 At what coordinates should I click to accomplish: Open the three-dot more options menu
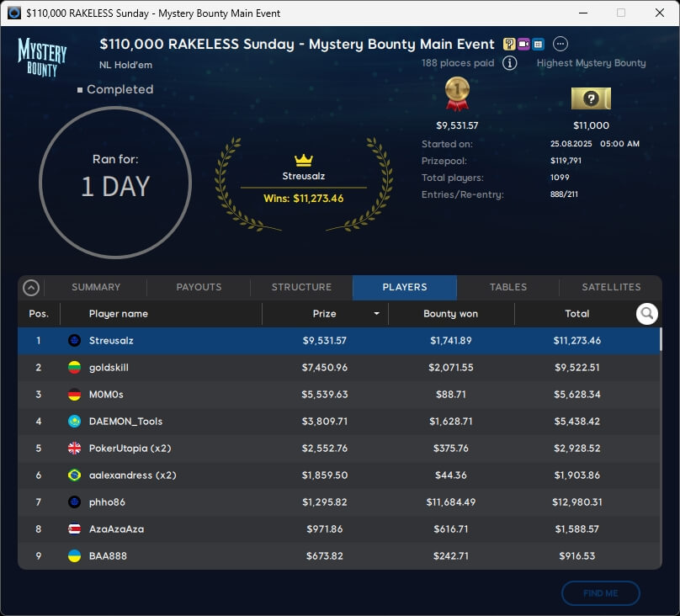tap(560, 44)
